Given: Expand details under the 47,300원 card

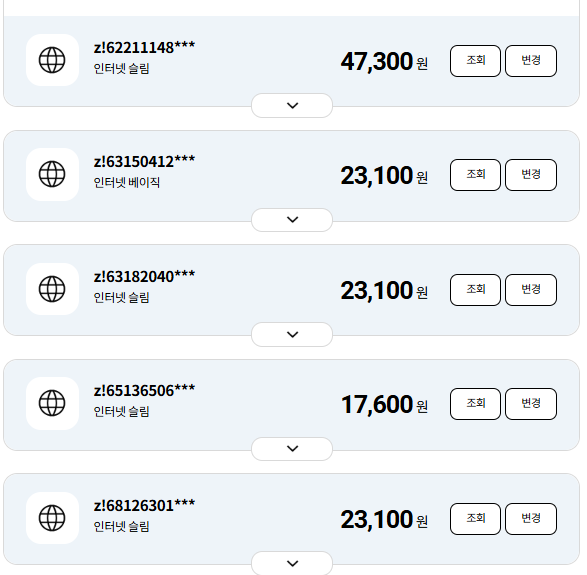Looking at the screenshot, I should (292, 106).
